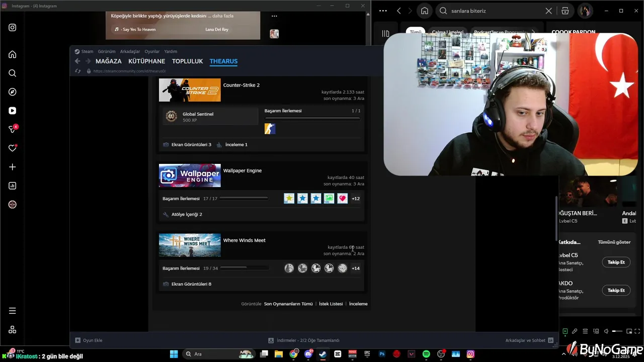The image size is (644, 362).
Task: Show +12 more Wallpaper Engine achievements
Action: pos(356,199)
